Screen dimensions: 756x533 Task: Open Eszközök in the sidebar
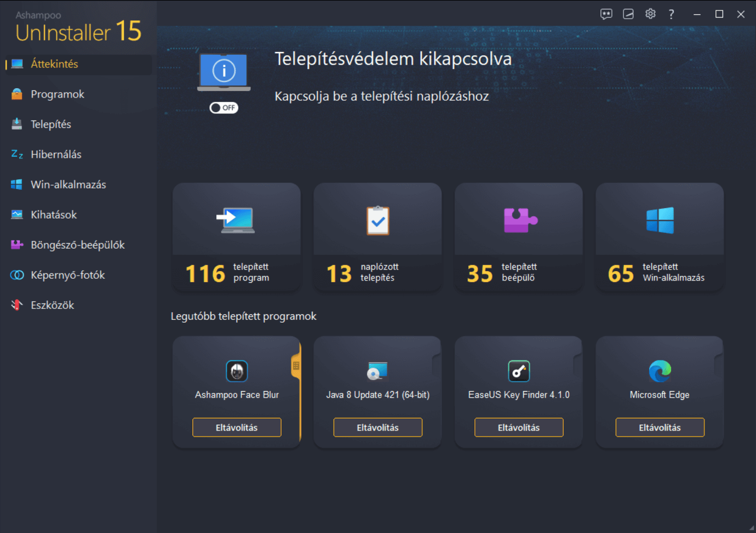point(52,305)
